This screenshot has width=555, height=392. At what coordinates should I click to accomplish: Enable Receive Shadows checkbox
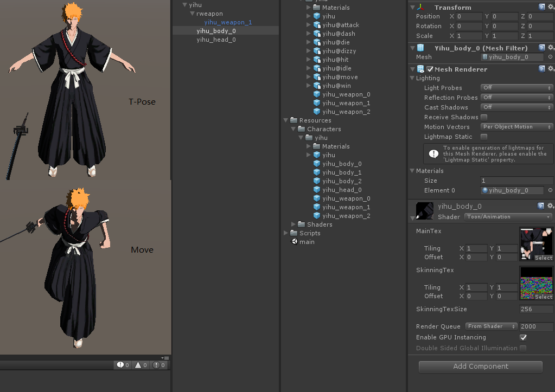pos(484,117)
